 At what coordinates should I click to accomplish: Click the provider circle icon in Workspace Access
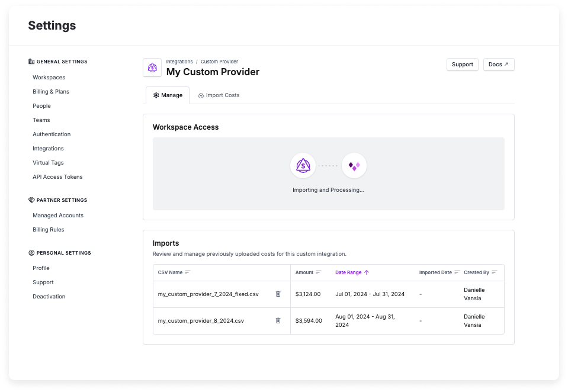coord(303,166)
